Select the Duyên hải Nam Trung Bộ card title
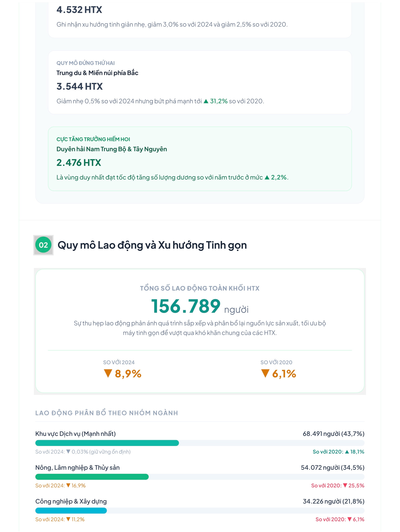Viewport: 400px width, 532px height. tap(112, 149)
